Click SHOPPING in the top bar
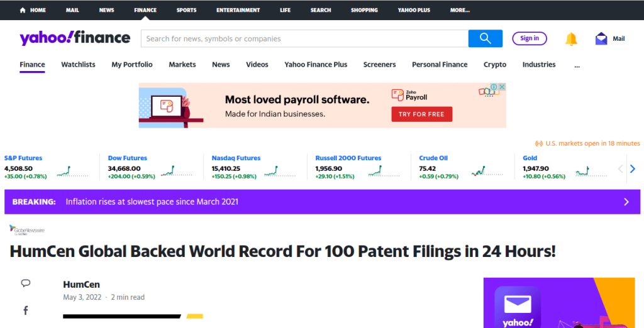This screenshot has width=644, height=328. point(364,10)
